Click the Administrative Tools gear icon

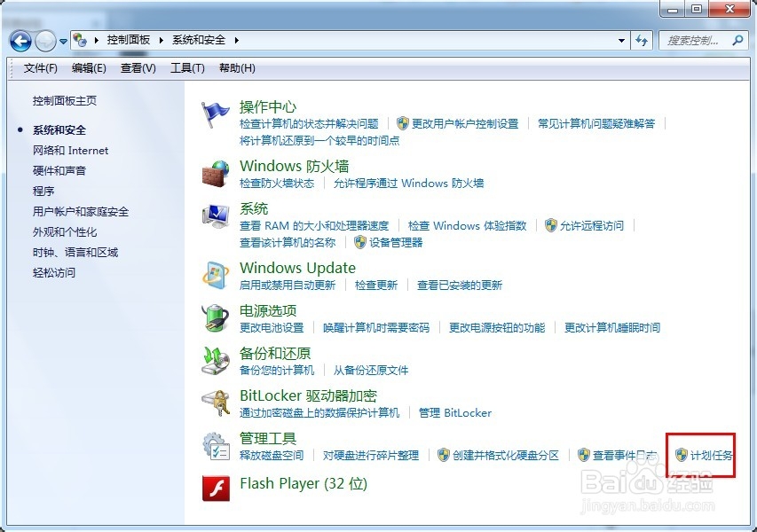216,446
